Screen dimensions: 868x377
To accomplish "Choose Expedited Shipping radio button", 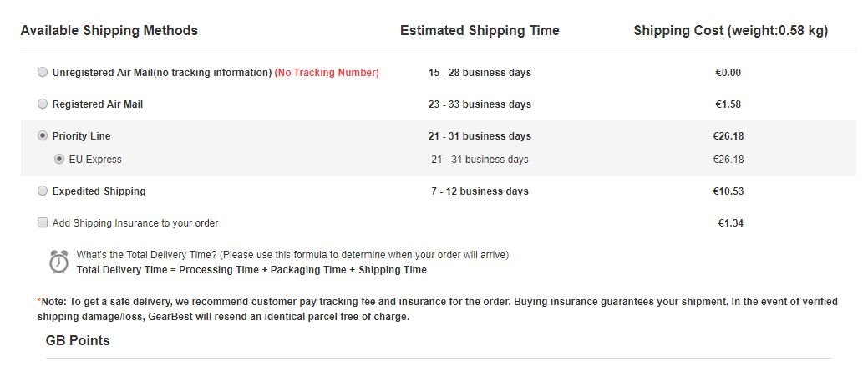I will 43,191.
